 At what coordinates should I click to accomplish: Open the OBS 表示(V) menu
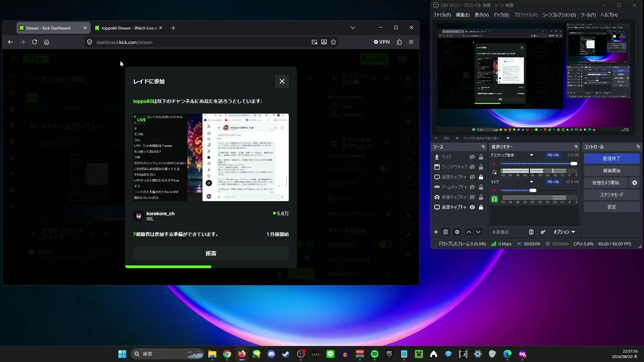481,15
